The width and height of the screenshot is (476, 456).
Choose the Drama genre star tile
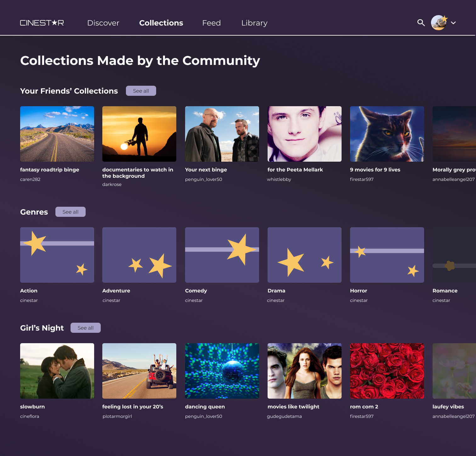[304, 255]
